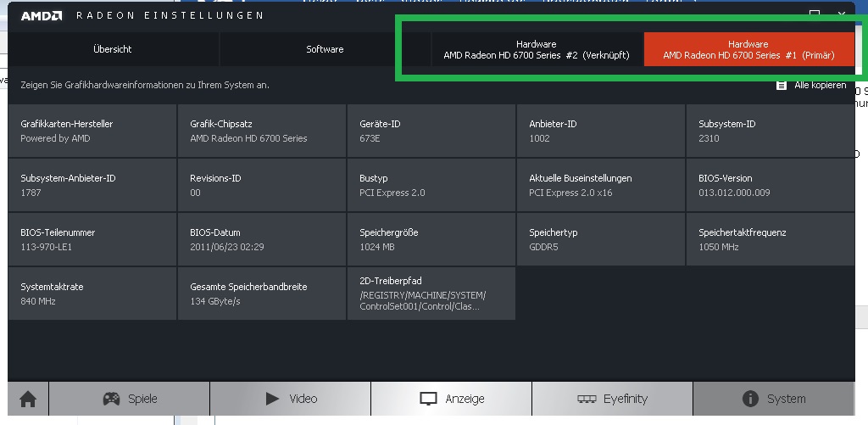Screen dimensions: 868x425
Task: Click the Bustyp tile showing PCI Express 2.0
Action: 431,185
